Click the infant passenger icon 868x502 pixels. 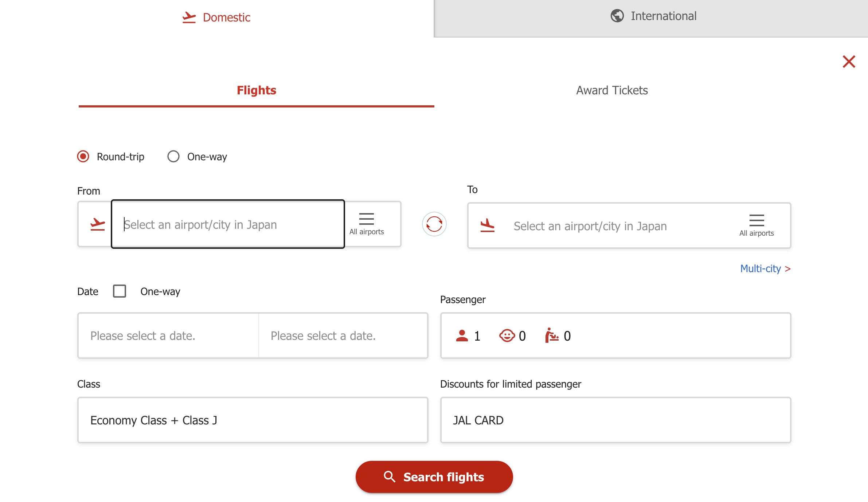pos(552,336)
